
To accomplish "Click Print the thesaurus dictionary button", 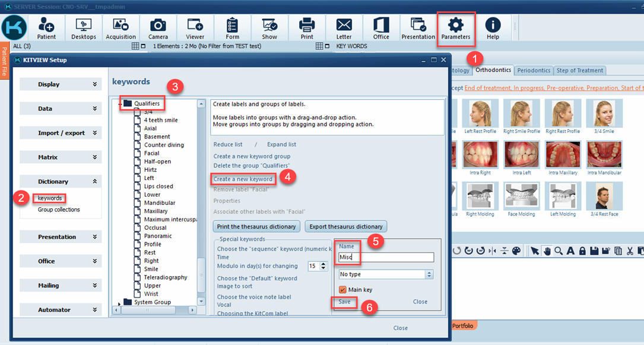I will 256,226.
